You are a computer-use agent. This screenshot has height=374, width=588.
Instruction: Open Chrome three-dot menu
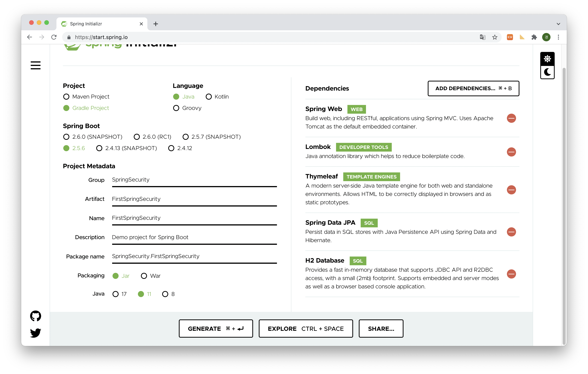click(558, 37)
